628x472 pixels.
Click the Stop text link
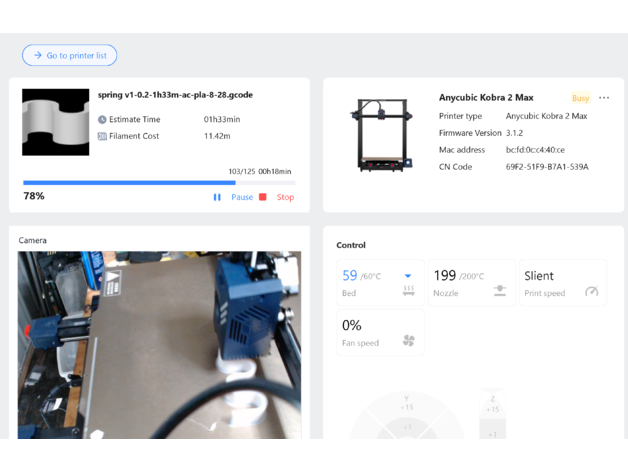pyautogui.click(x=285, y=197)
